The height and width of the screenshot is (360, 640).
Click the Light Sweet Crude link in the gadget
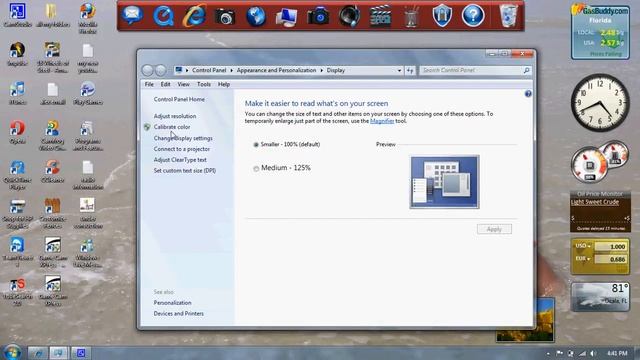point(595,202)
